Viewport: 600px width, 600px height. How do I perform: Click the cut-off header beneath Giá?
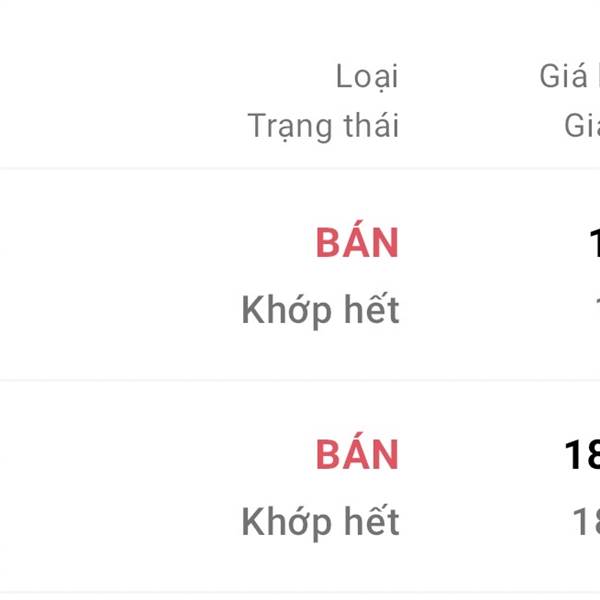tap(582, 126)
